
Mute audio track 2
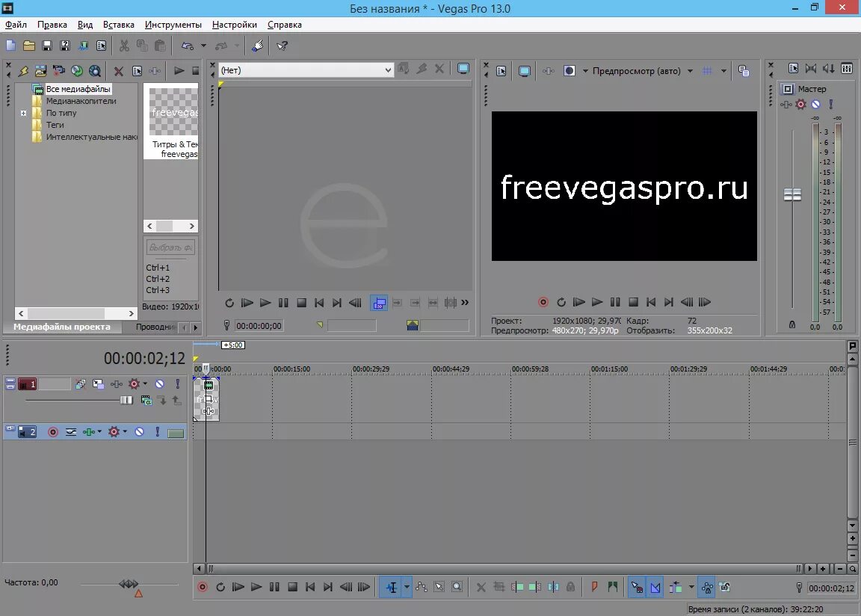(x=140, y=432)
